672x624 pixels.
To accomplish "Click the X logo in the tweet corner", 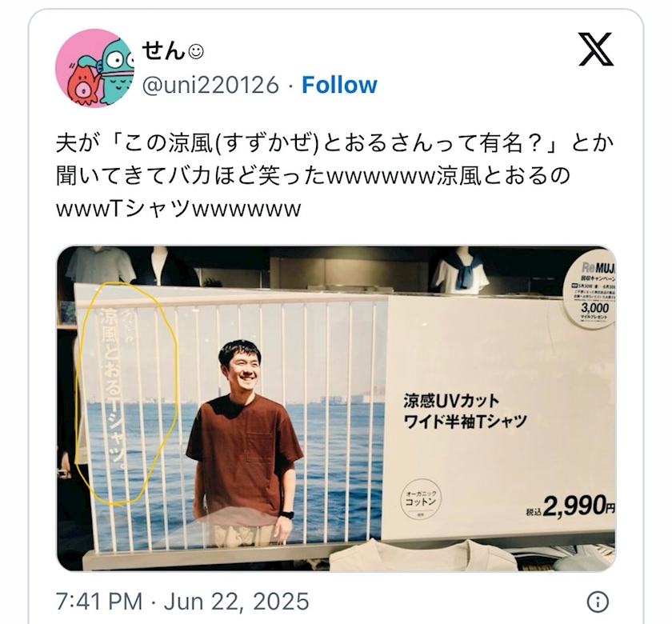I will point(596,50).
